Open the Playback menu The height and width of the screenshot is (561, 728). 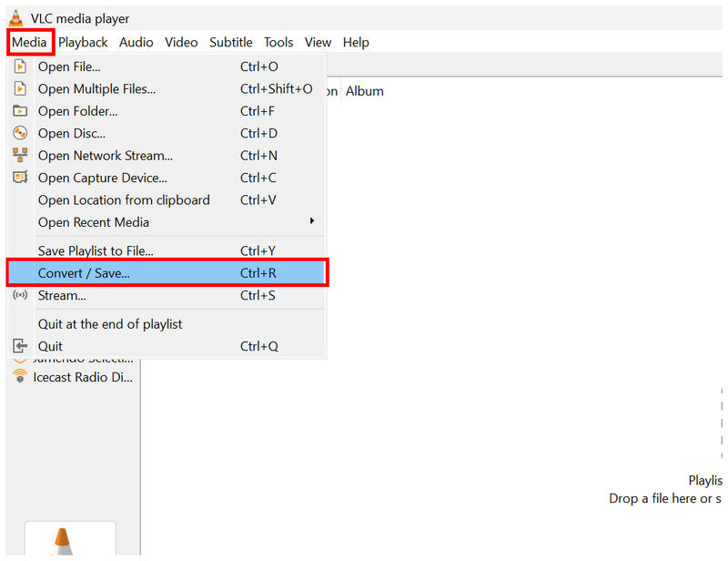pyautogui.click(x=83, y=42)
